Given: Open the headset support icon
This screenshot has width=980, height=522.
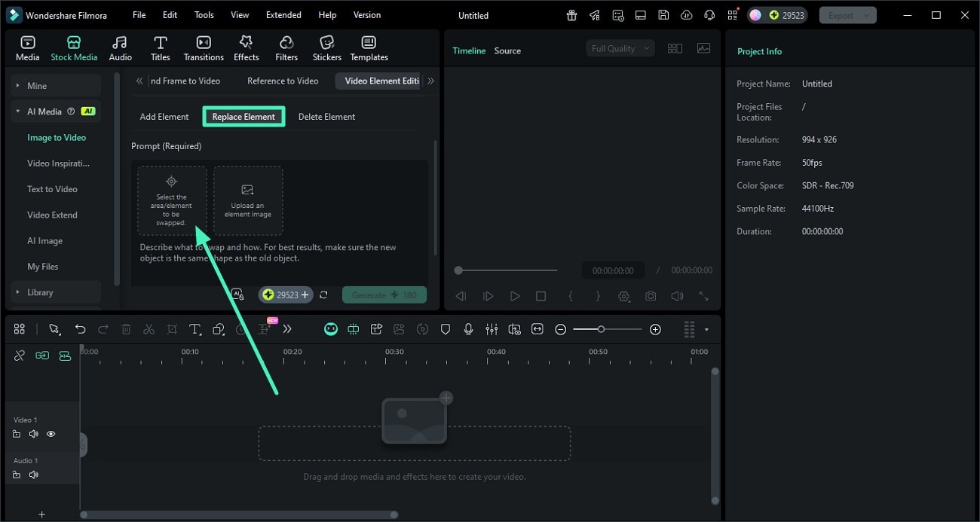Looking at the screenshot, I should pyautogui.click(x=709, y=15).
